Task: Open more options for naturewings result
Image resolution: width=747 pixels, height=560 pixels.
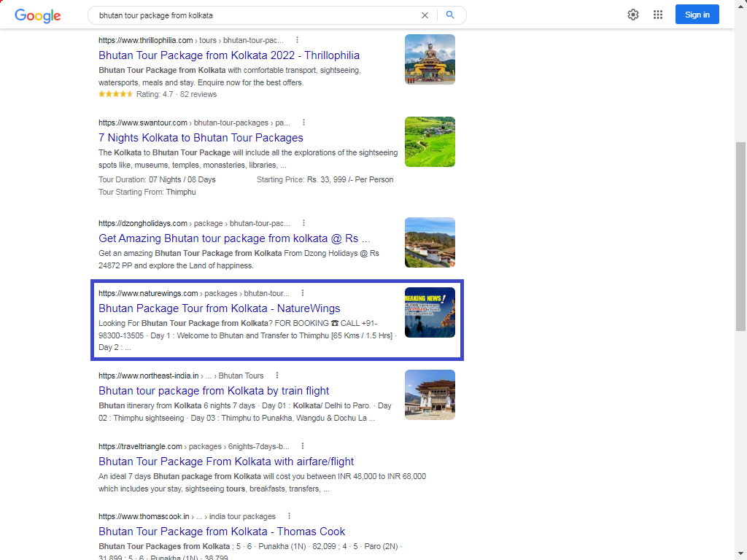Action: coord(303,293)
